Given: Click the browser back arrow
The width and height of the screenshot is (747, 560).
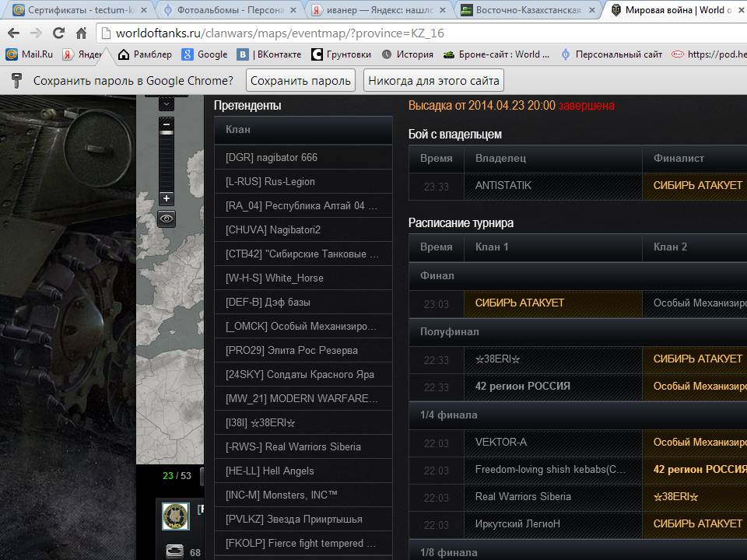Looking at the screenshot, I should pyautogui.click(x=14, y=33).
